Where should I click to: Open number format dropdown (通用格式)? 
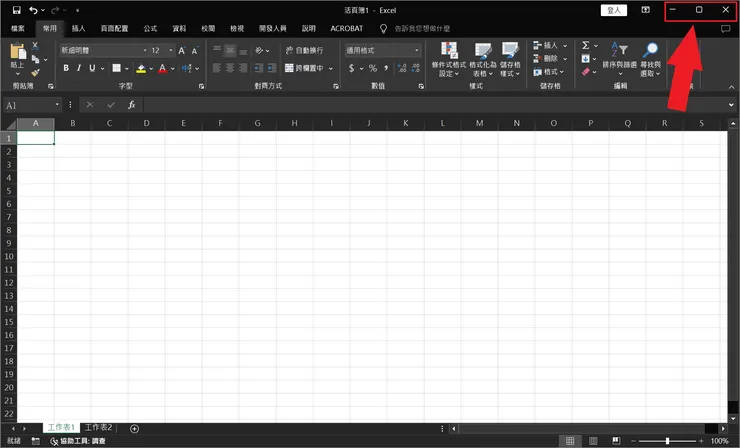(417, 50)
